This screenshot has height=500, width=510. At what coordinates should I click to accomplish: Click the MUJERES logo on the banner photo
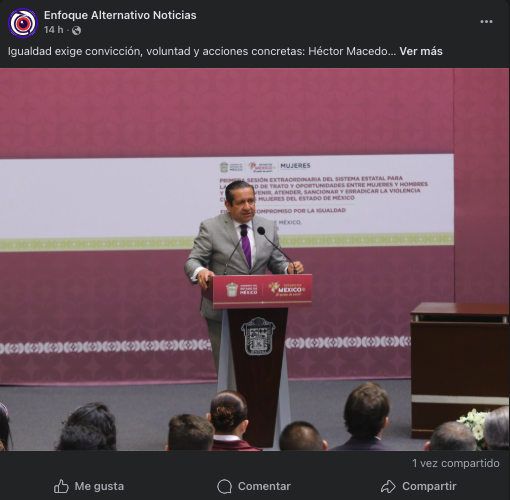295,166
